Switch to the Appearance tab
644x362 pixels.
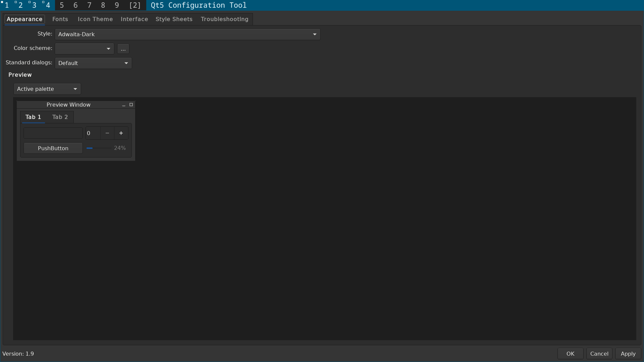(x=24, y=19)
